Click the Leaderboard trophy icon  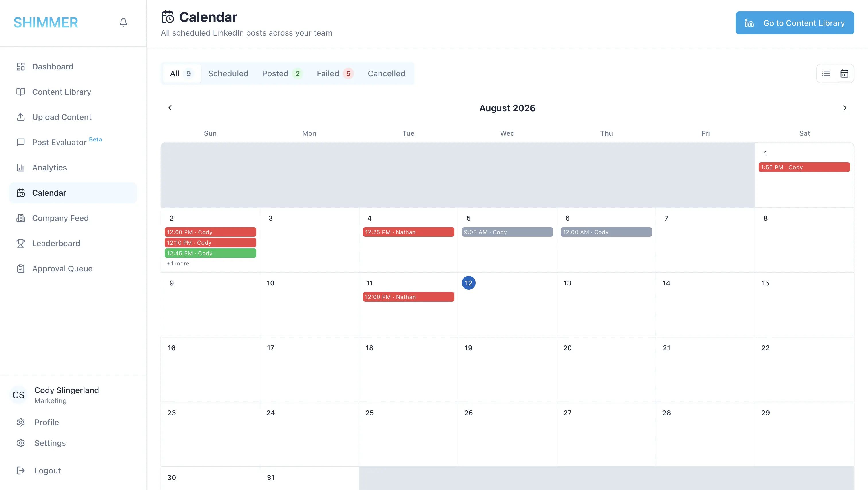(x=21, y=244)
